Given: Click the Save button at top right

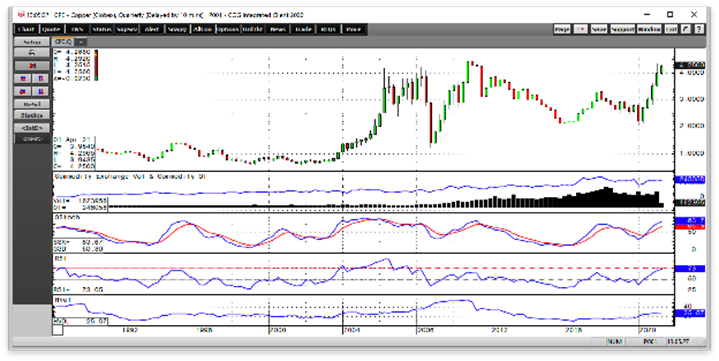Looking at the screenshot, I should (x=598, y=29).
